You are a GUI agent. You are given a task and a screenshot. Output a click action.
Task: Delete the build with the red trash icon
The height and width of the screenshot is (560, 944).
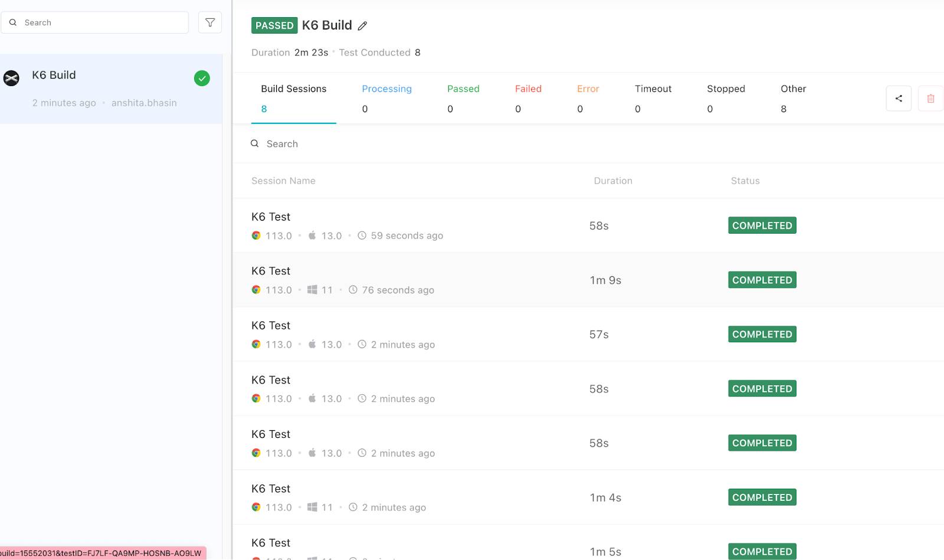coord(931,99)
